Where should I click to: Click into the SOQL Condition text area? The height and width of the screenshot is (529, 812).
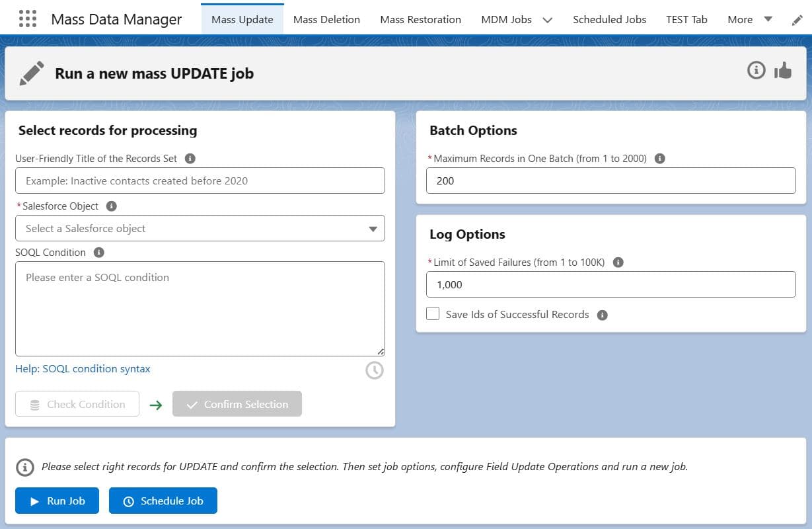point(200,309)
